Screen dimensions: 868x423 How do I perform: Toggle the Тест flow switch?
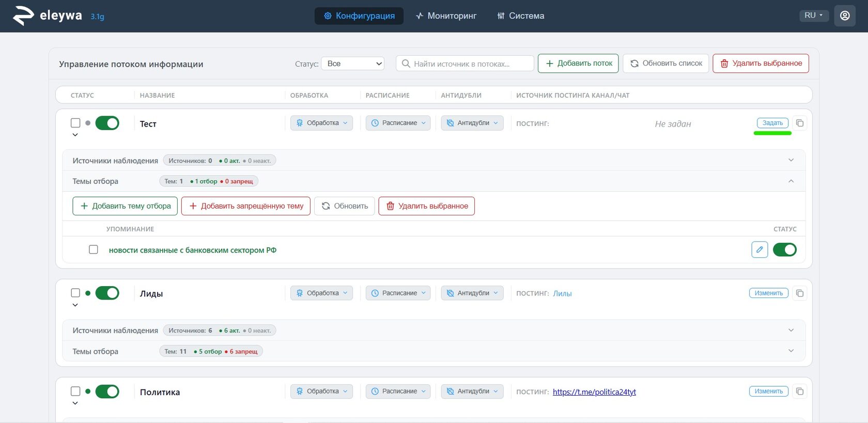(107, 123)
